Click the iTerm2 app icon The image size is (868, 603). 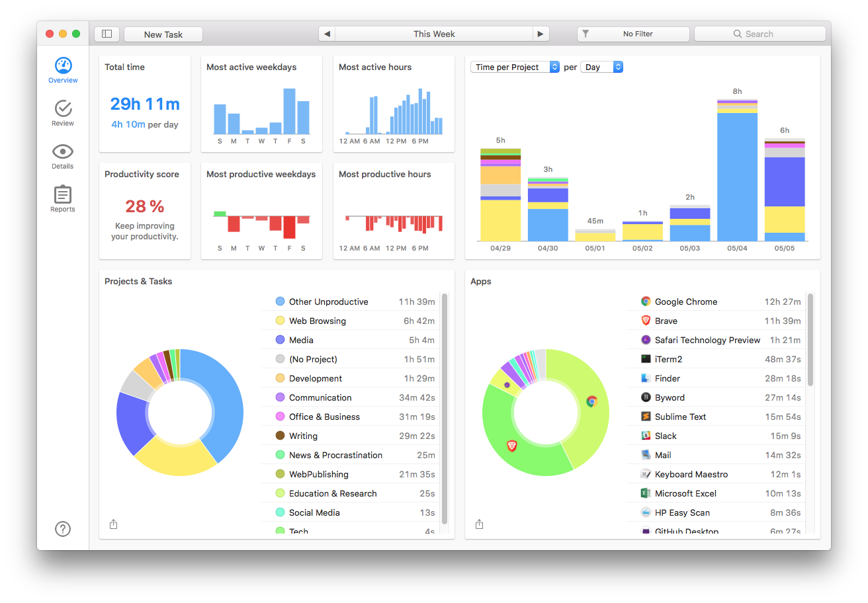tap(646, 359)
